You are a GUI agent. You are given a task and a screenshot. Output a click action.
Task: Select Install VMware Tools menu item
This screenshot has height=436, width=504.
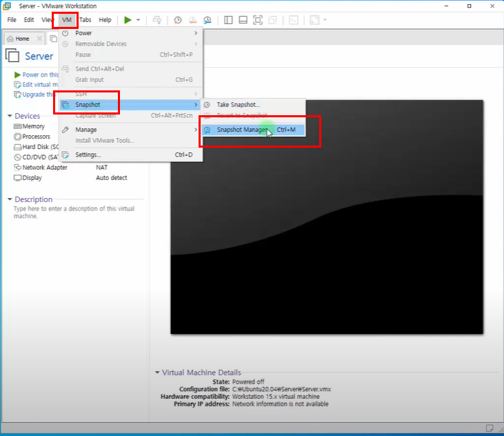130,141
